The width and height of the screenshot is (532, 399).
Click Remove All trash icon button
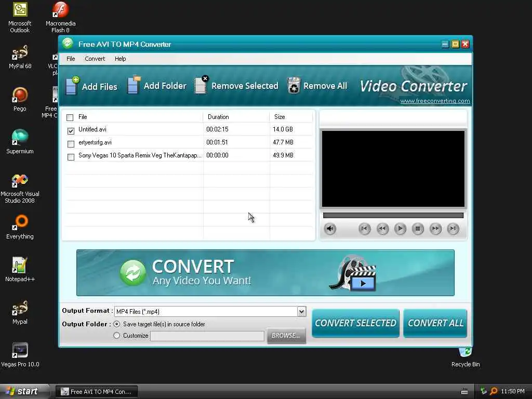[x=317, y=86]
